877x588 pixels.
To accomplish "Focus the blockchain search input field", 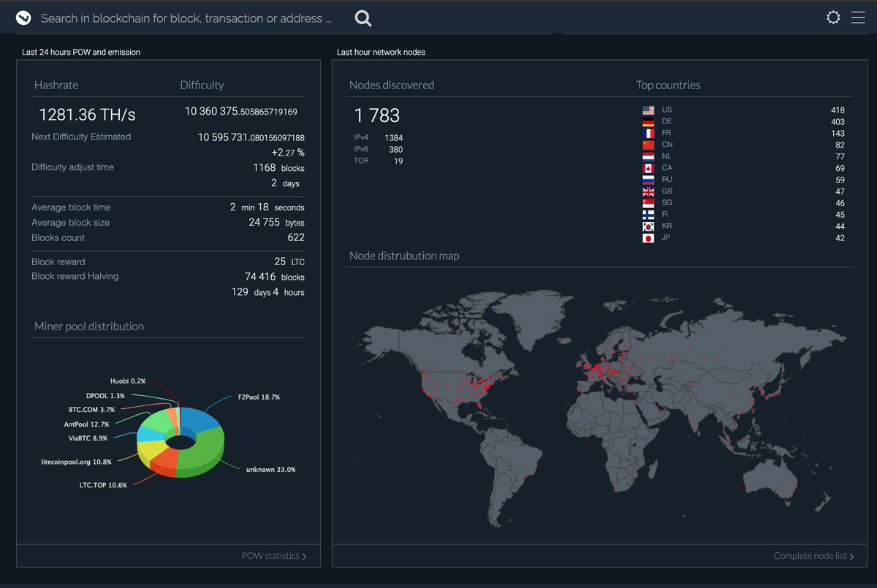I will point(186,18).
